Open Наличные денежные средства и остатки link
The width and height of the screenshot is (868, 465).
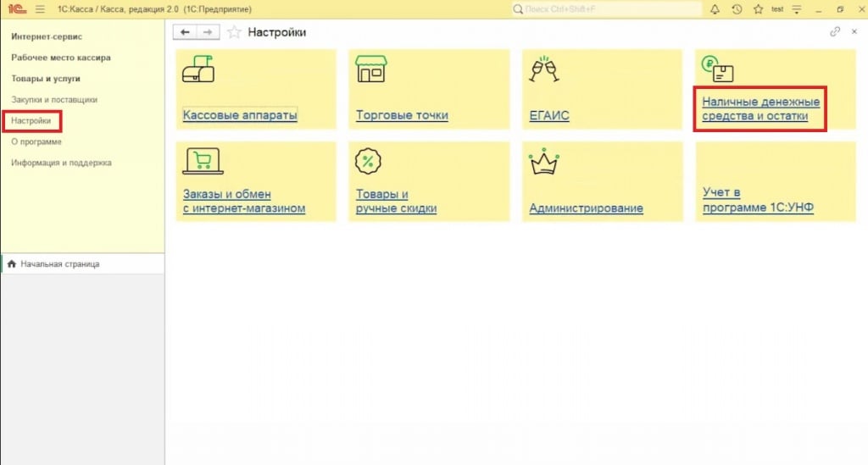pos(760,109)
